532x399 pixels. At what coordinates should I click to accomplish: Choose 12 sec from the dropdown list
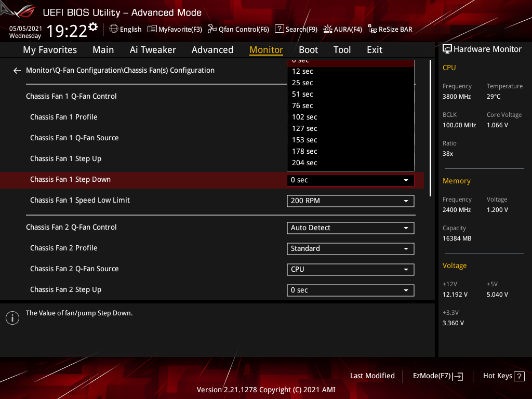pos(351,71)
